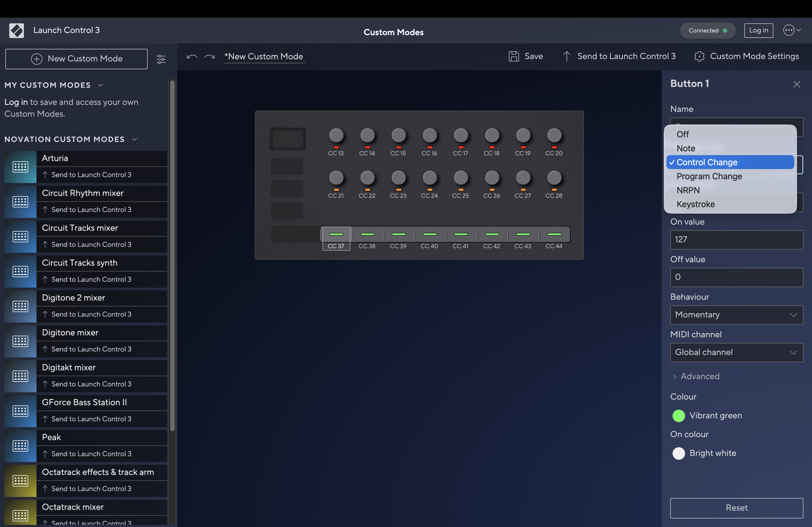The image size is (812, 527).
Task: Choose Off from the type menu
Action: point(730,134)
